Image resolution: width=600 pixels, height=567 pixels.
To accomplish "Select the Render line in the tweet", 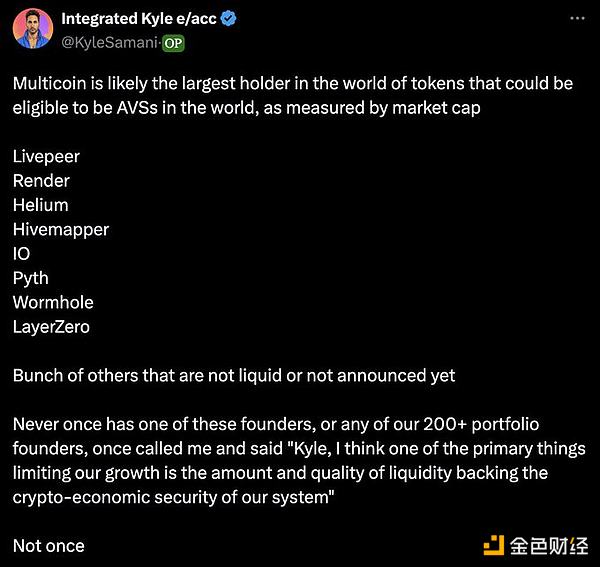I will coord(41,181).
